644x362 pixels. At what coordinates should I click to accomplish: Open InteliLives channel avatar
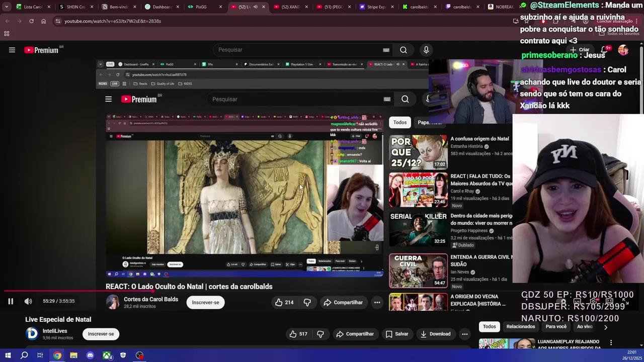click(x=32, y=333)
